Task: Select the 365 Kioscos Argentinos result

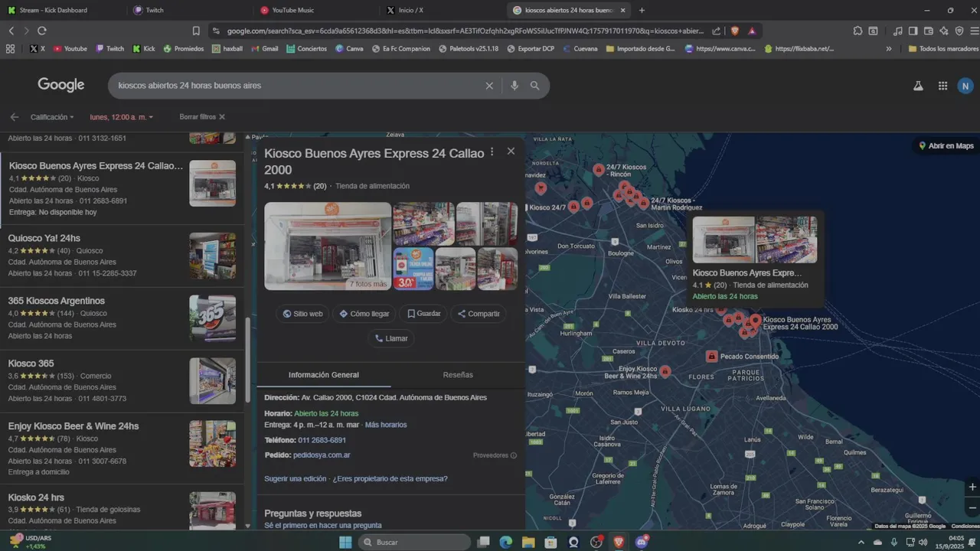Action: [122, 319]
